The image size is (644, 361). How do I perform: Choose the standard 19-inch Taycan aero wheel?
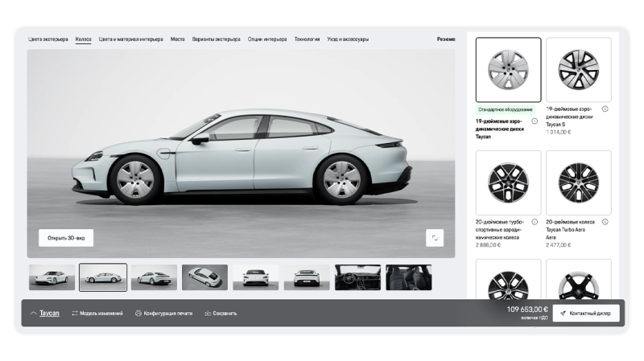click(509, 70)
